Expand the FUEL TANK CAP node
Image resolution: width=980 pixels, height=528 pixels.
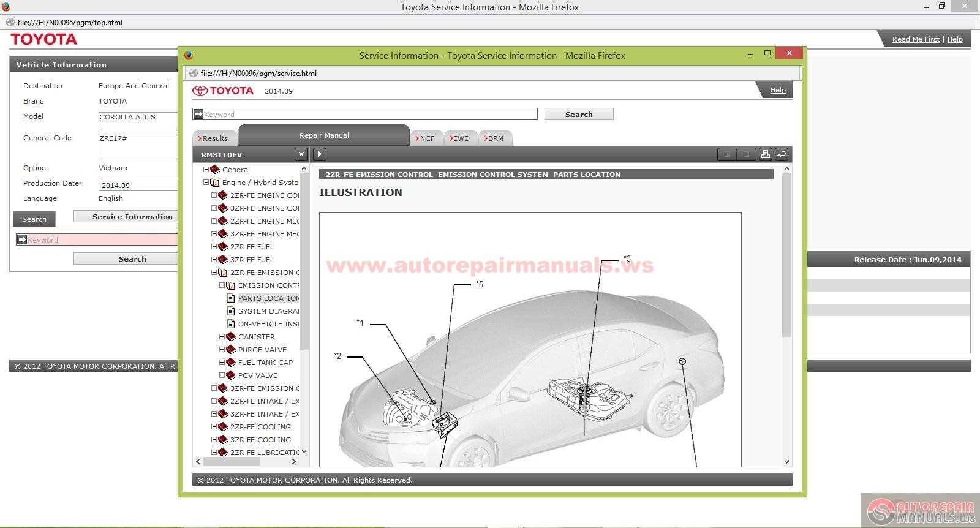(222, 363)
